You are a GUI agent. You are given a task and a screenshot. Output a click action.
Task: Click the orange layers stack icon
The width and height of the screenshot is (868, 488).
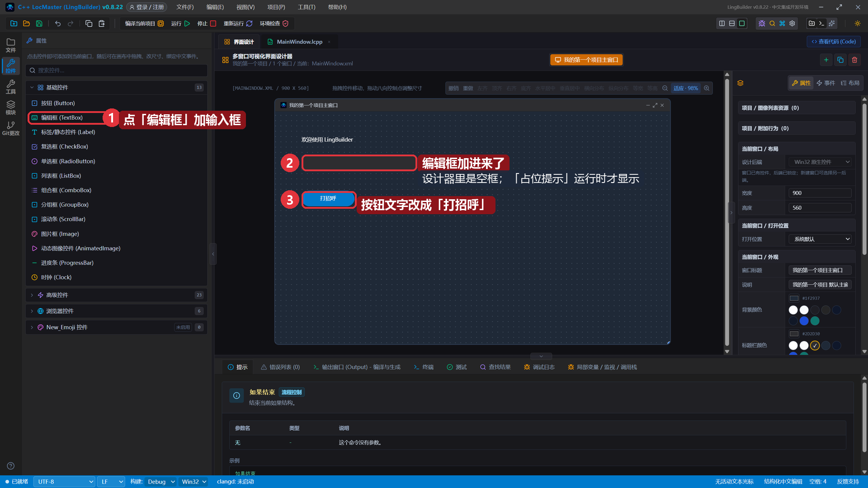click(x=740, y=83)
